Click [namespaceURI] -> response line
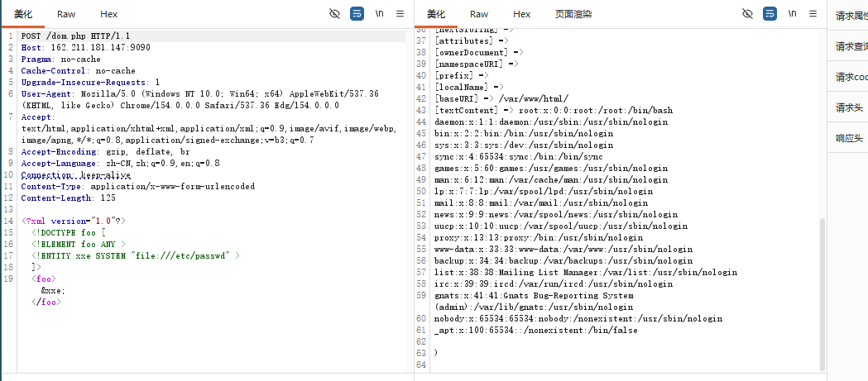This screenshot has height=381, width=868. tap(477, 64)
